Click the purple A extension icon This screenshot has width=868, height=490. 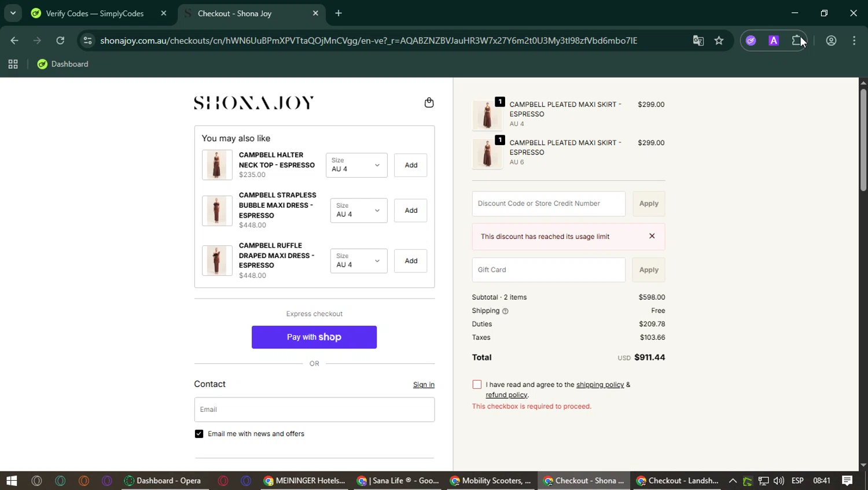(774, 40)
